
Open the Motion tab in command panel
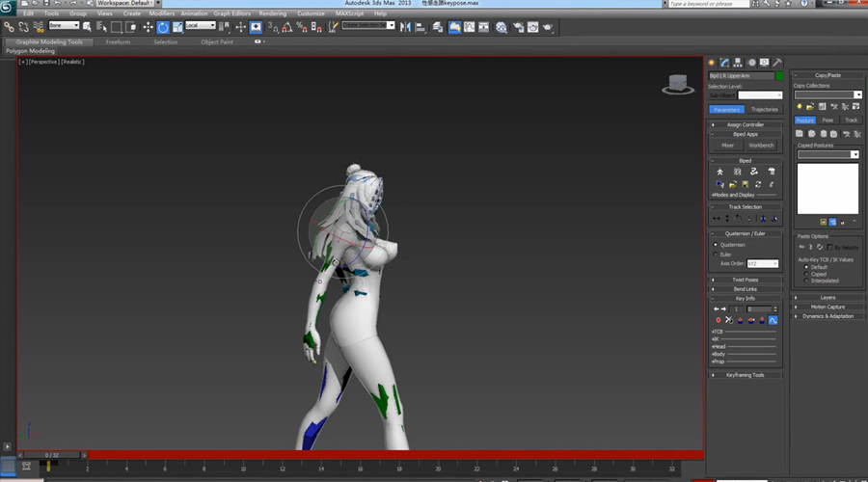[x=751, y=63]
